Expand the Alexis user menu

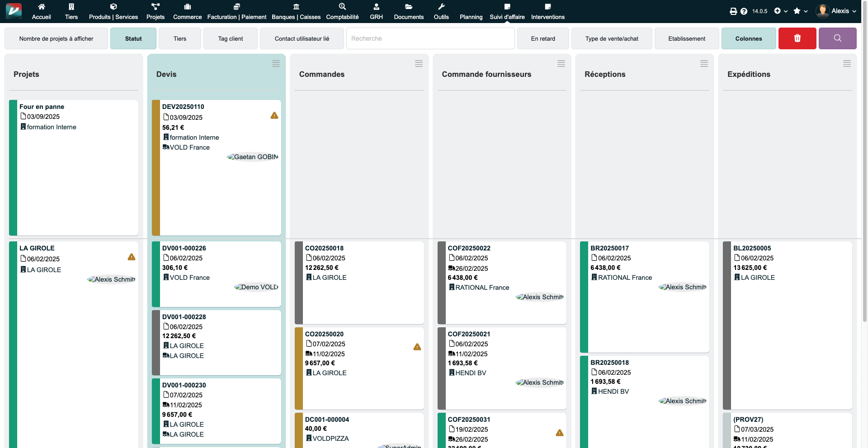836,11
